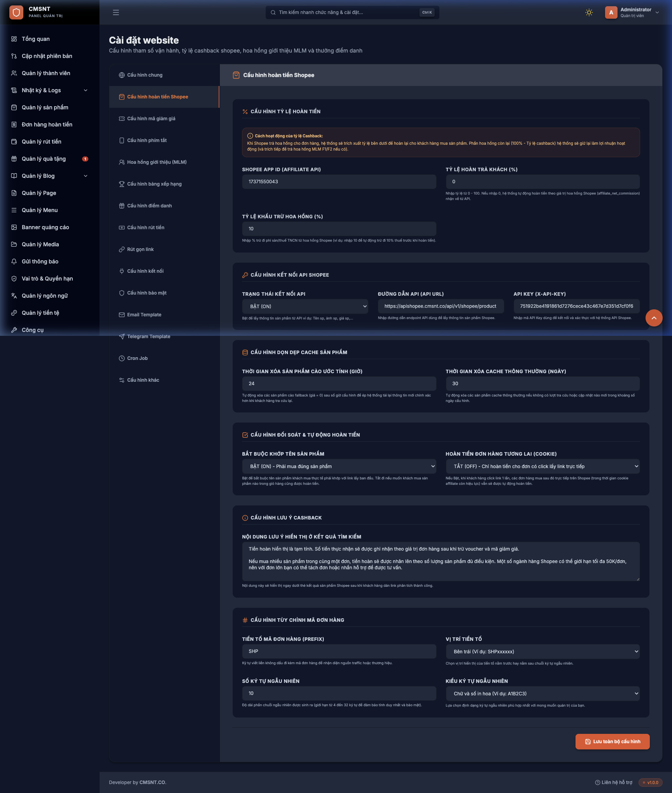Open Cập nhật phiên bản page
The height and width of the screenshot is (793, 672).
[x=49, y=56]
